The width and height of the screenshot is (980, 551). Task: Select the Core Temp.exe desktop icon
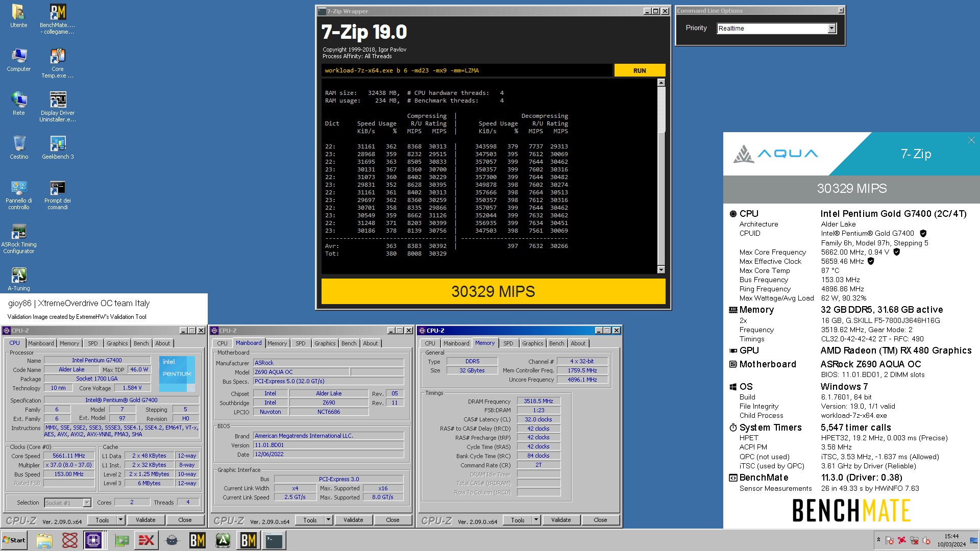[58, 63]
